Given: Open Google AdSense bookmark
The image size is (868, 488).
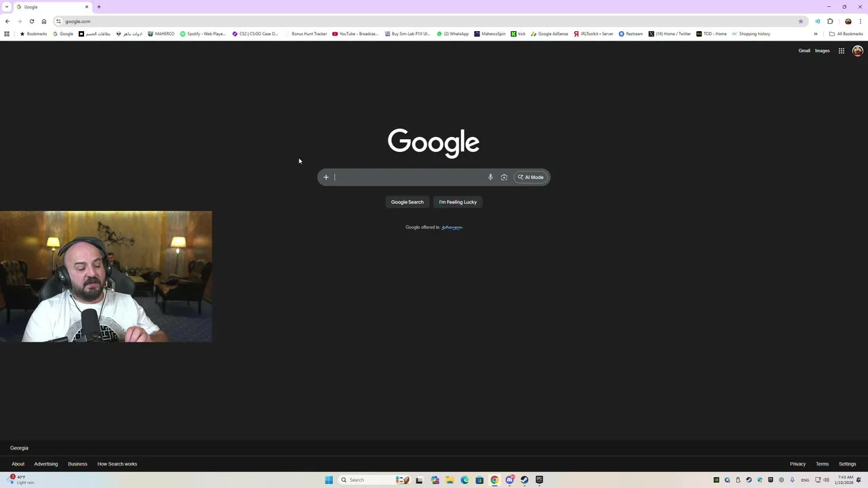Looking at the screenshot, I should click(550, 34).
